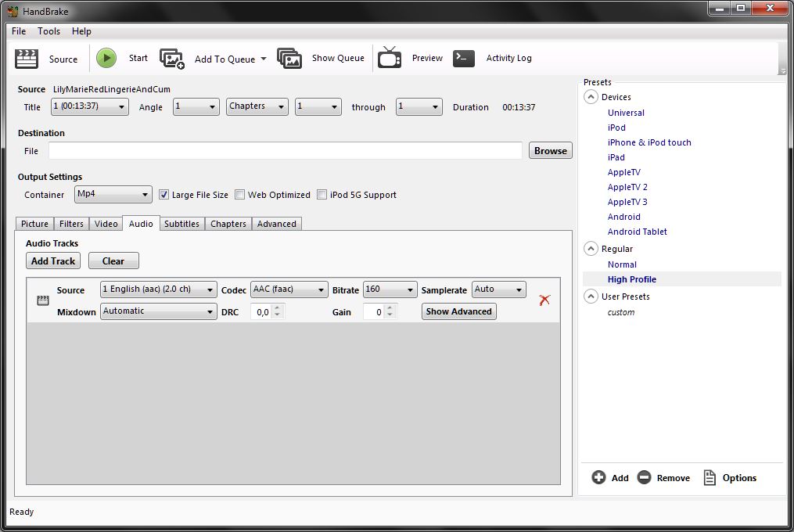Remove audio track with red X

544,300
